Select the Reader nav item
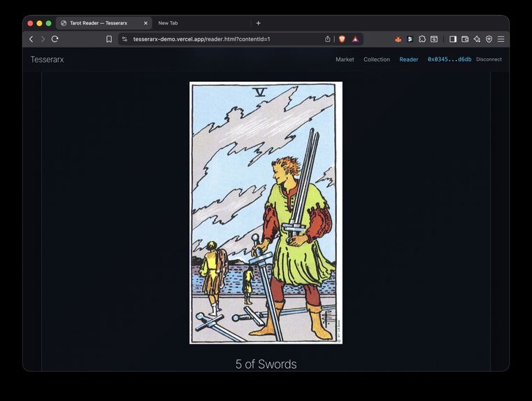The height and width of the screenshot is (401, 532). click(x=408, y=59)
